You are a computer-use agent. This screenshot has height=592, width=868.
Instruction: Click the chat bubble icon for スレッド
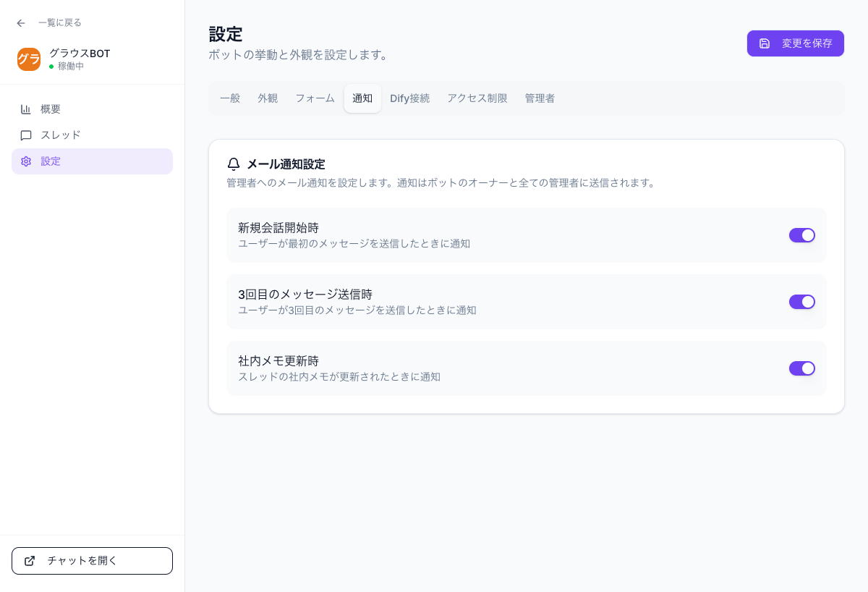click(26, 135)
